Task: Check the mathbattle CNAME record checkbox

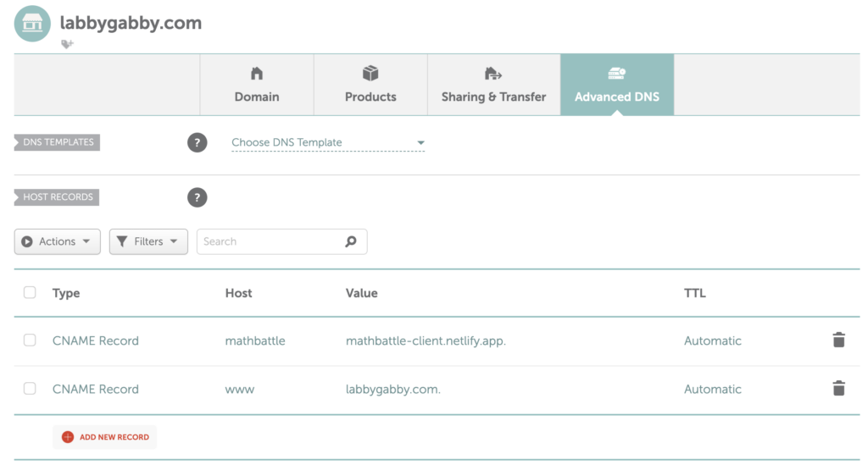Action: tap(30, 340)
